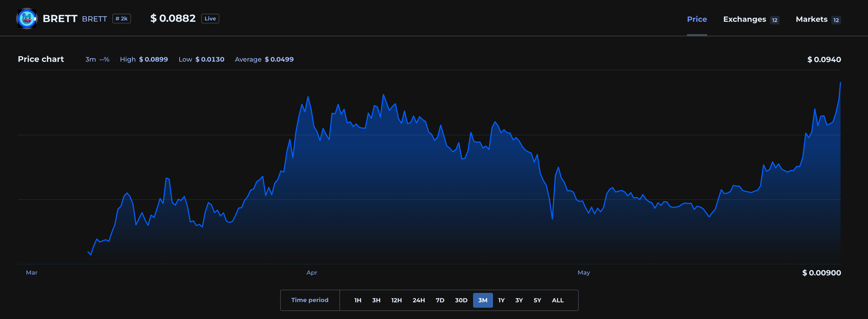This screenshot has height=319, width=868.
Task: Choose the 30D time range
Action: [461, 300]
